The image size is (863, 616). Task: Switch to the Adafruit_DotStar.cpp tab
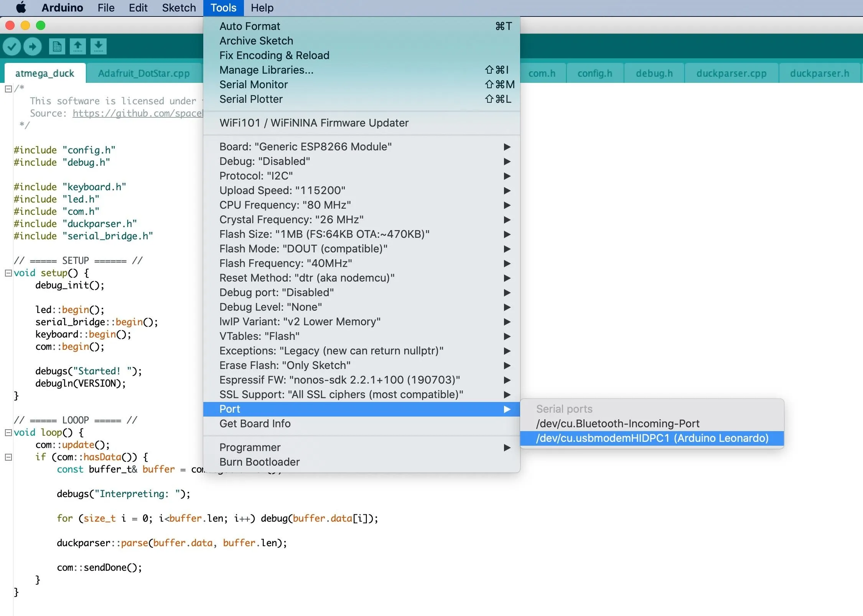pos(144,73)
